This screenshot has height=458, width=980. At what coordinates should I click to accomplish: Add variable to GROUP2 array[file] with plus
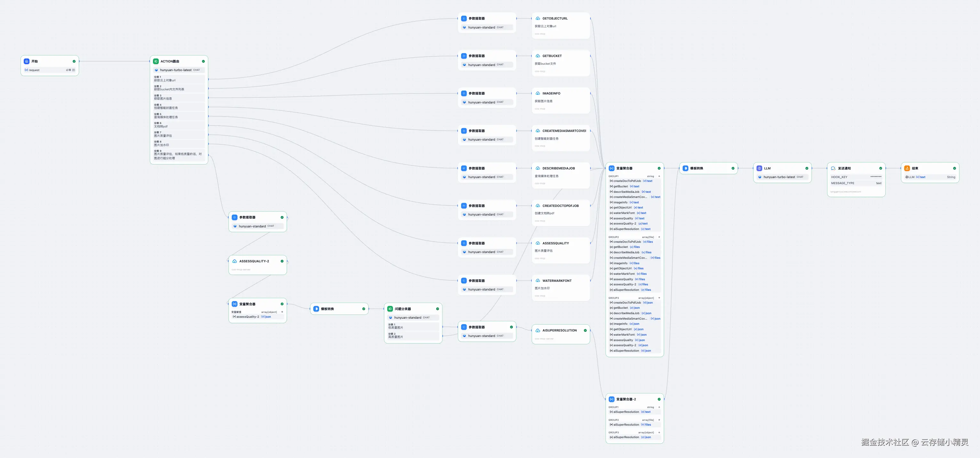coord(659,237)
